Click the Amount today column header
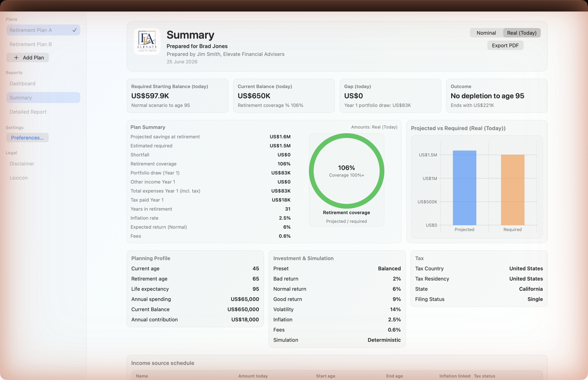This screenshot has height=380, width=588. click(x=253, y=376)
